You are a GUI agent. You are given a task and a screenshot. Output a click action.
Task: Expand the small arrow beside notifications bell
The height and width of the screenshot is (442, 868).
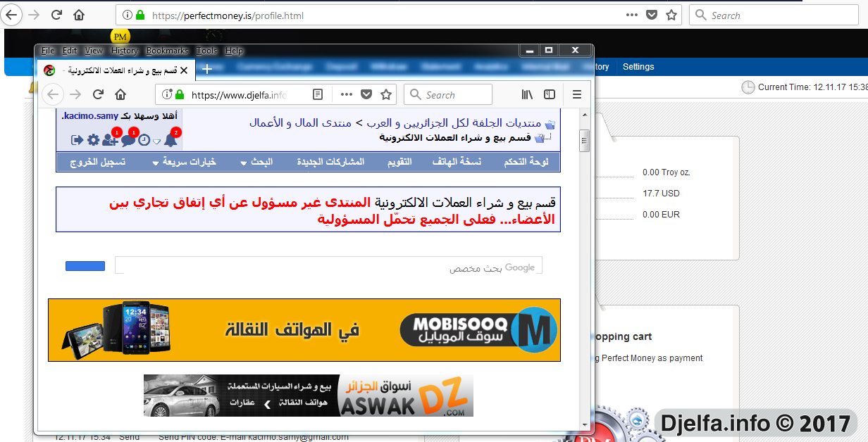coord(157,141)
